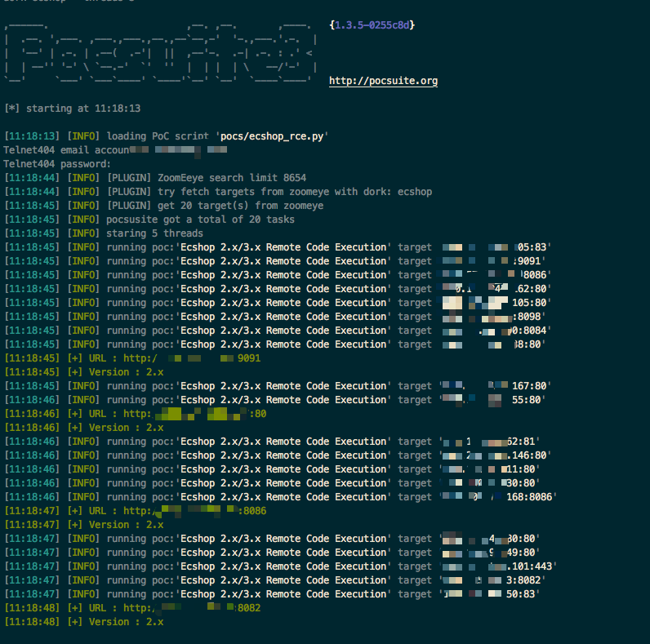Screen dimensions: 650x644
Task: Click the target ending in 0:8084
Action: coord(495,331)
